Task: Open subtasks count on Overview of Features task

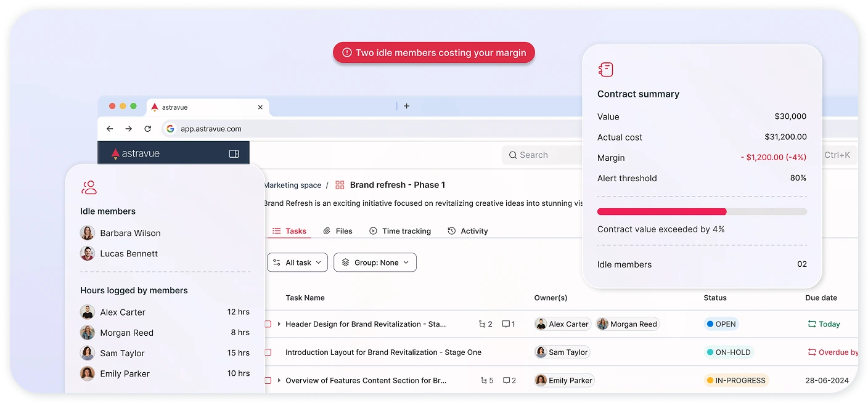Action: click(x=487, y=381)
